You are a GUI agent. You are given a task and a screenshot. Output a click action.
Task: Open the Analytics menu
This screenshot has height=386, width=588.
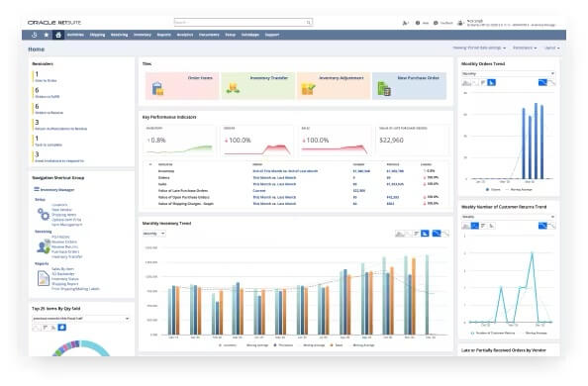point(185,35)
